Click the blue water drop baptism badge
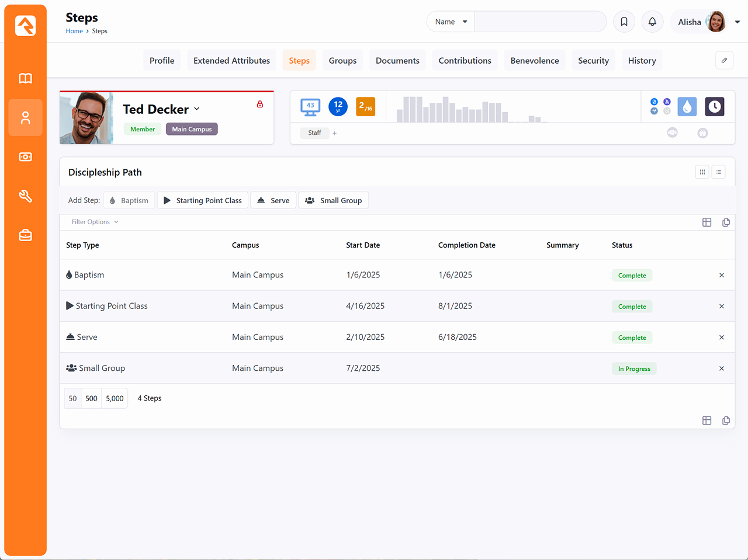Viewport: 748px width, 560px height. tap(687, 107)
